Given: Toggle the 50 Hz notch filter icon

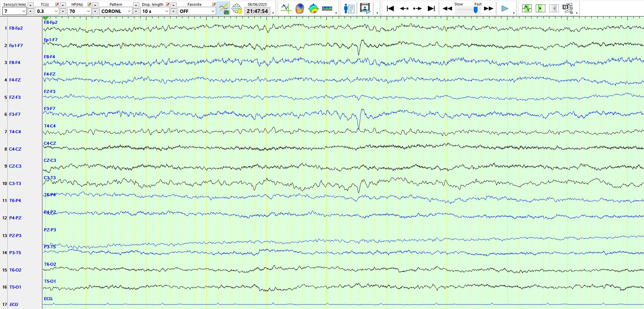Looking at the screenshot, I should tap(224, 9).
